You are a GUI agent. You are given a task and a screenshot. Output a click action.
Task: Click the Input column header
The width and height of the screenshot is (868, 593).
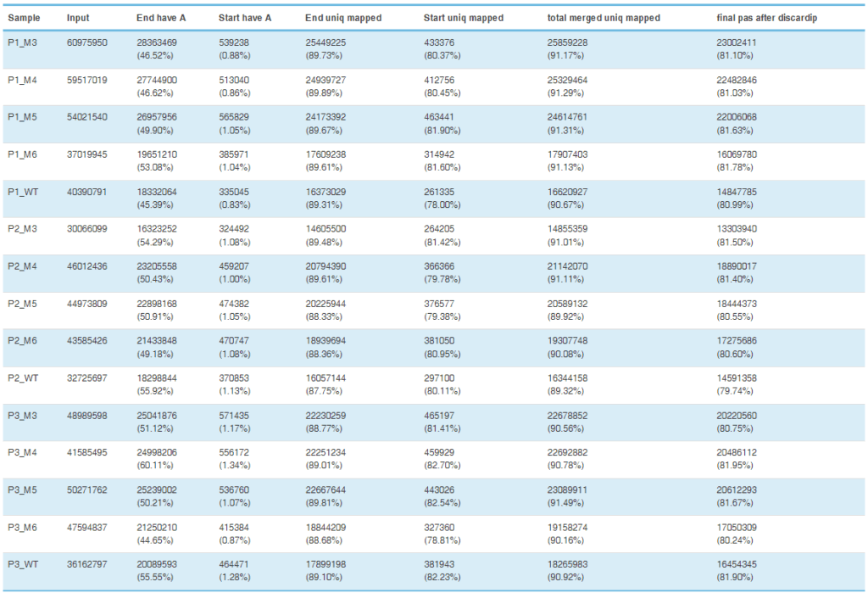coord(78,18)
